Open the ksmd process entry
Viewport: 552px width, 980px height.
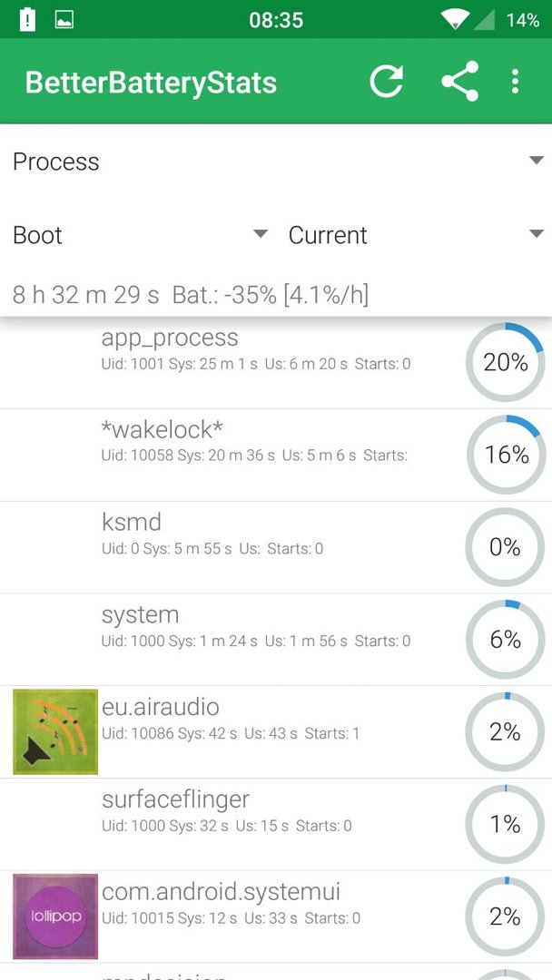pyautogui.click(x=276, y=547)
